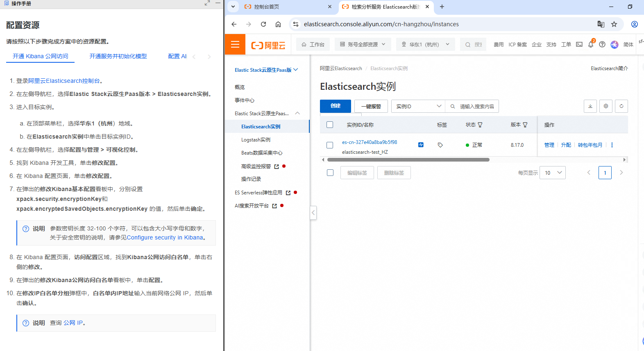Open the 账号全部资源 dropdown
This screenshot has width=644, height=351.
click(x=363, y=44)
